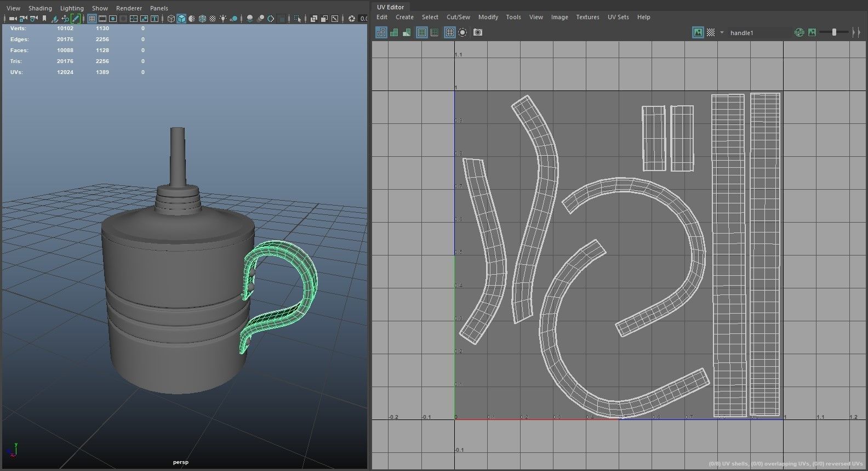Click the exposure aperture icon
Screen dimensions: 868x471
tap(351, 19)
